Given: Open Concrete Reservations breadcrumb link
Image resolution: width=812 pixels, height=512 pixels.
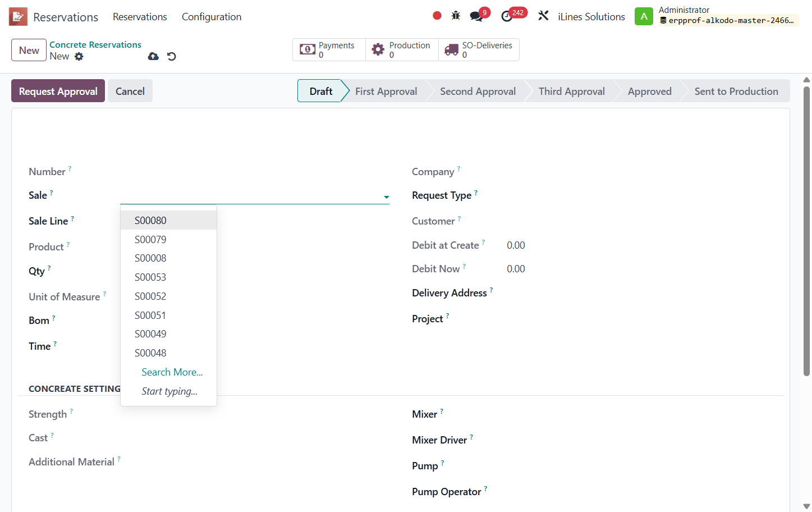Looking at the screenshot, I should point(95,44).
